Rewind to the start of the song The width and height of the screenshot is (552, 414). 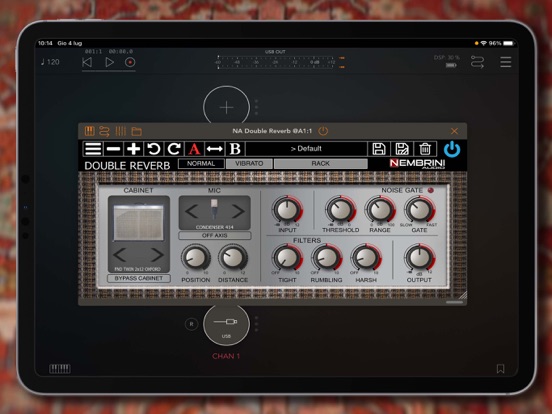click(87, 62)
